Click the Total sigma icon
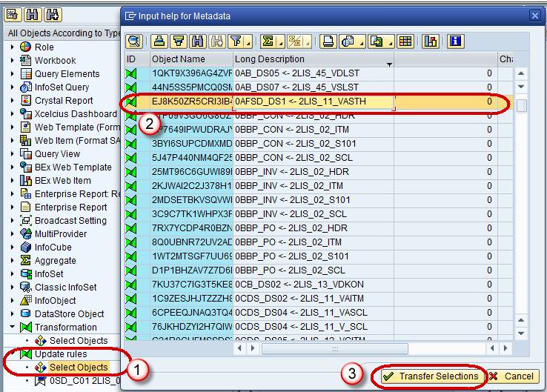Viewport: 547px width, 392px height. point(267,41)
